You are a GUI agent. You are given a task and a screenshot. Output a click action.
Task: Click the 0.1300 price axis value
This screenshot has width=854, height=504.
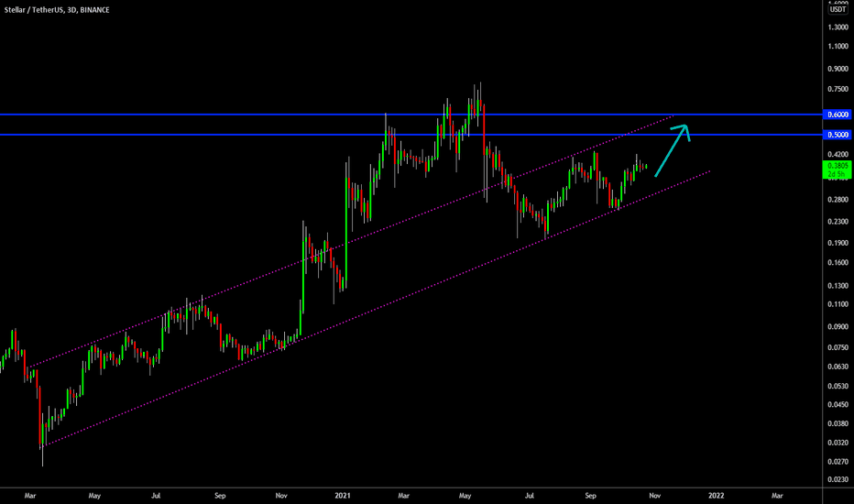(838, 286)
